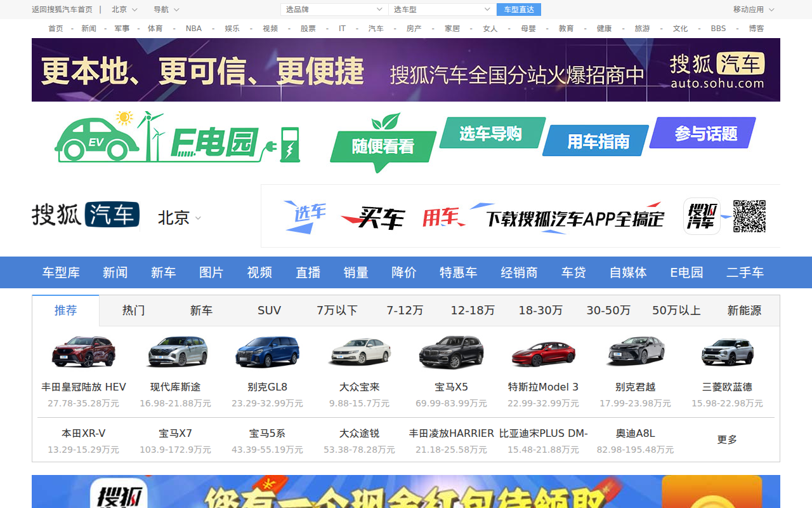Click the 军事 link in the top navigation
The height and width of the screenshot is (508, 812).
click(122, 29)
